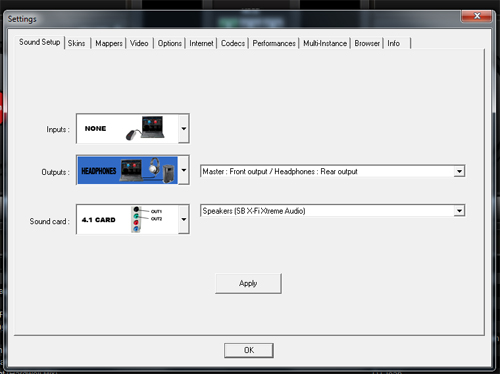Switch to the Multi-Instance tab
500x374 pixels.
(325, 43)
